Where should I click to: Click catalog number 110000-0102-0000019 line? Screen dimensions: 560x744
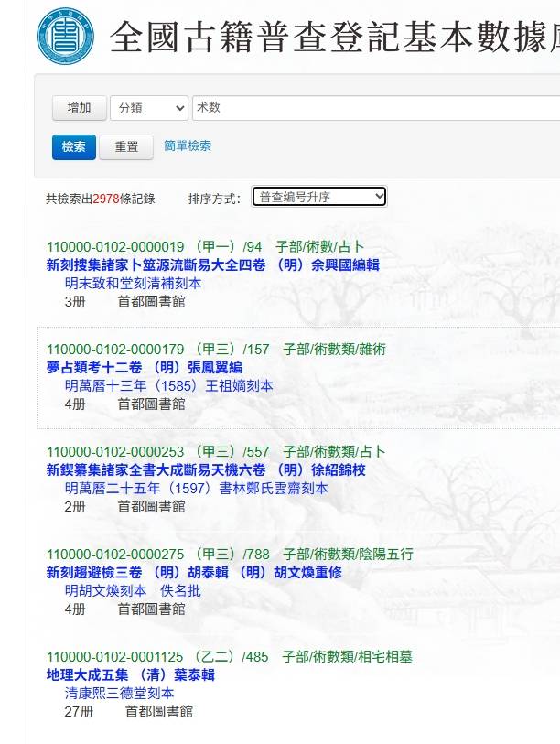pos(206,247)
